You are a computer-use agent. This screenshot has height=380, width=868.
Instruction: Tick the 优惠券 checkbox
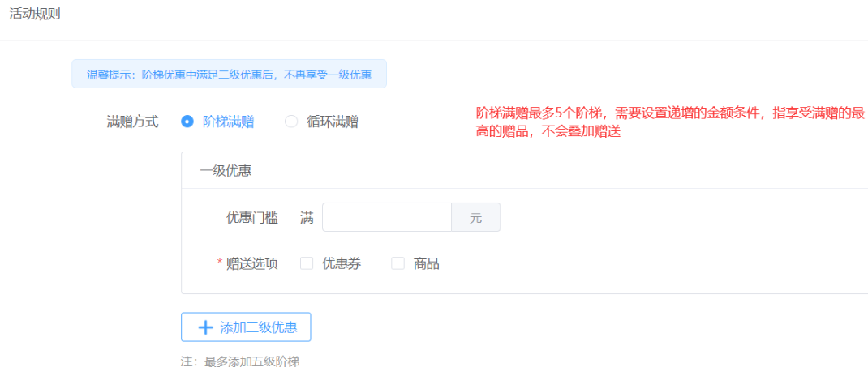307,264
